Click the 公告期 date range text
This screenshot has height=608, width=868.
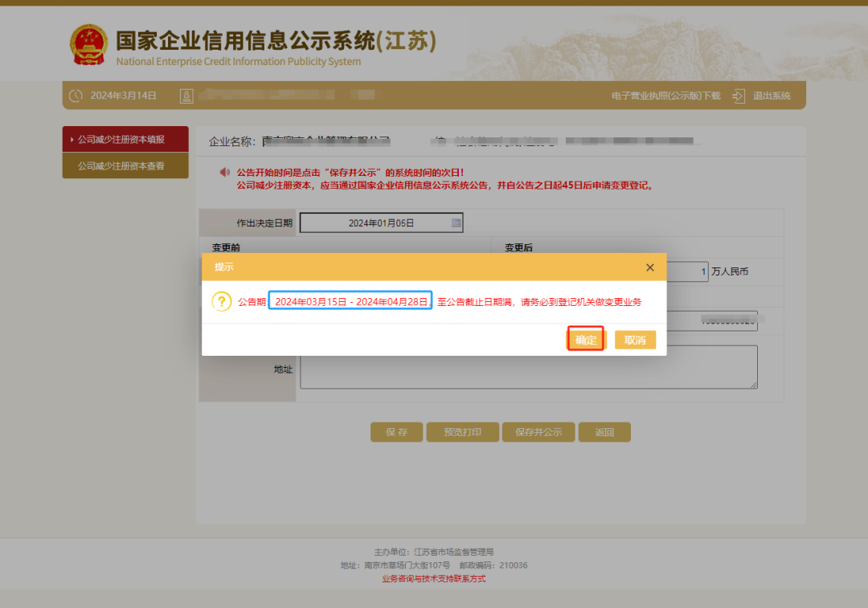(350, 301)
